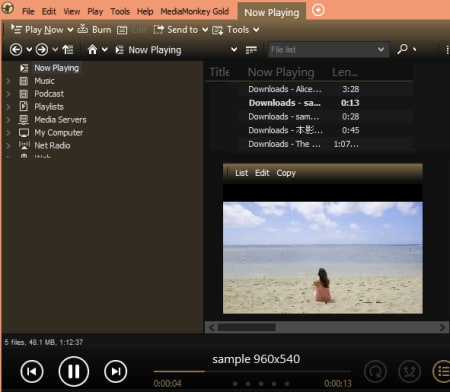Screen dimensions: 450x392
Task: Expand the Media Servers tree node
Action: [8, 120]
